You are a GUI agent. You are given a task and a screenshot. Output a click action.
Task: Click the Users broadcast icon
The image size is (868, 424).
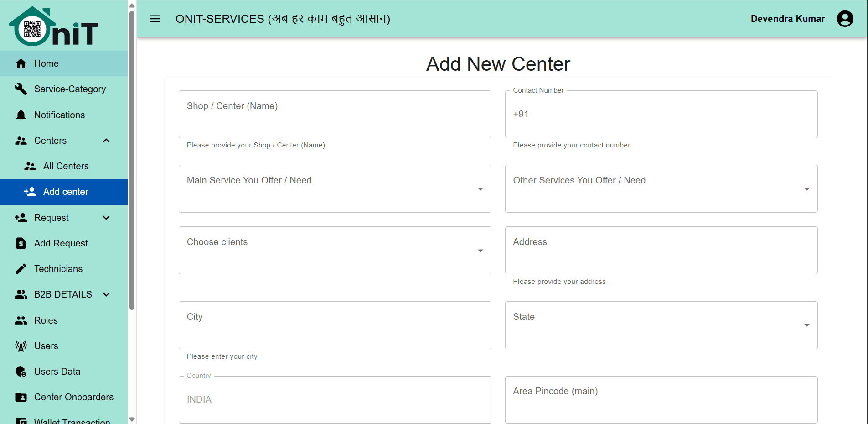21,346
